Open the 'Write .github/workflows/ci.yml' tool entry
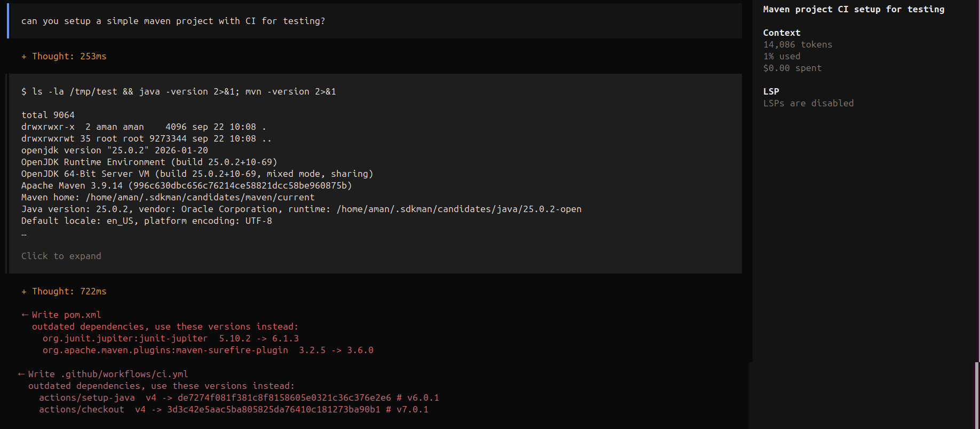 coord(103,374)
